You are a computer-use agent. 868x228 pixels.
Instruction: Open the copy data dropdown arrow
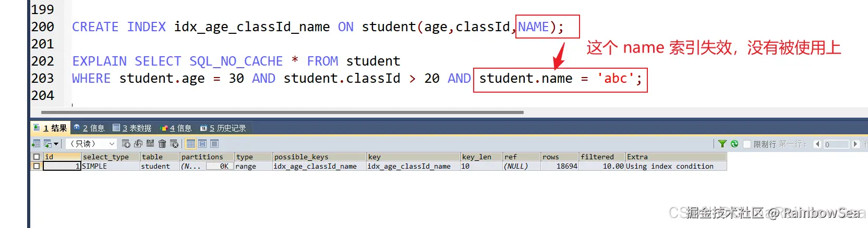click(56, 144)
